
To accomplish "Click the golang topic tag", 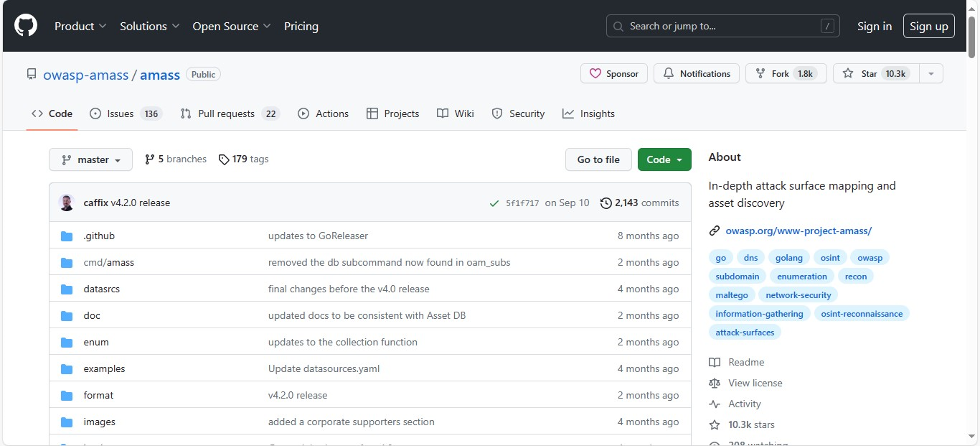I will (789, 258).
